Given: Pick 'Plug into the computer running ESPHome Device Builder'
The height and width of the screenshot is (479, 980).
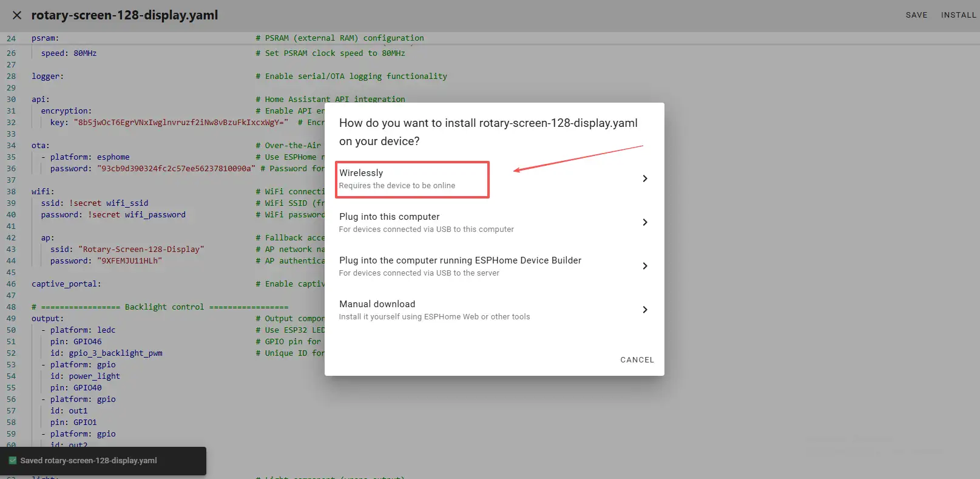Looking at the screenshot, I should click(460, 266).
